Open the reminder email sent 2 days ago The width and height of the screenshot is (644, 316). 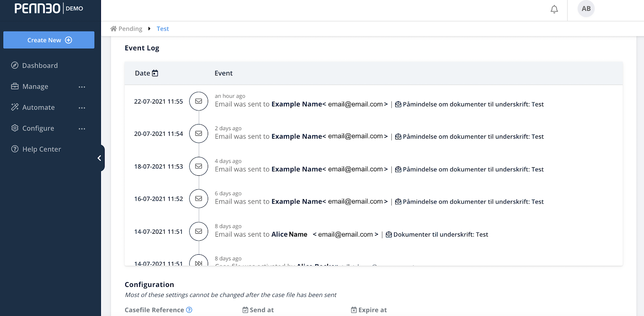(469, 137)
